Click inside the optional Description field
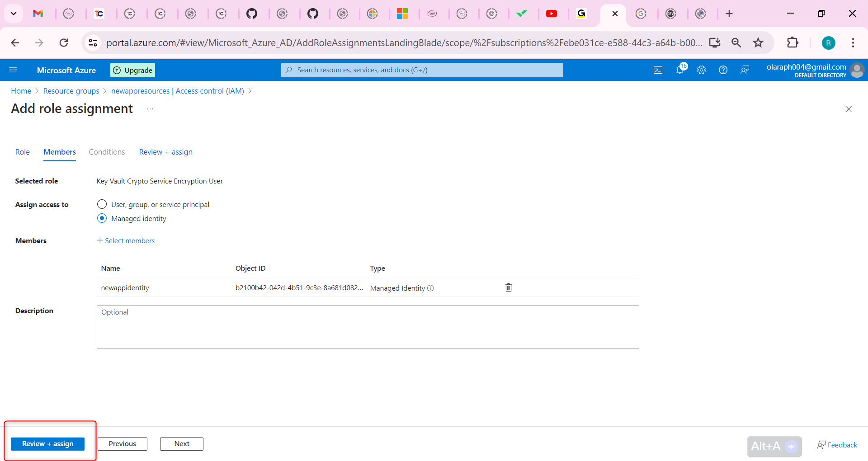This screenshot has width=868, height=461. [368, 326]
